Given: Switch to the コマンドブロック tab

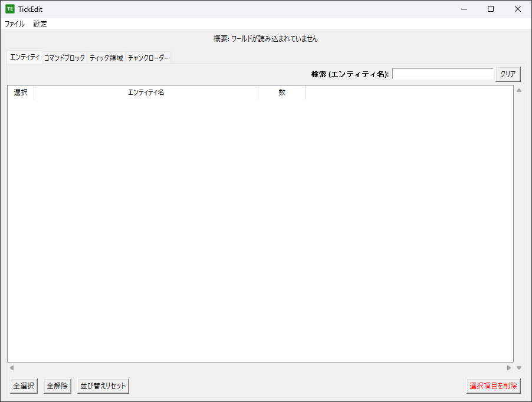Looking at the screenshot, I should pos(64,58).
